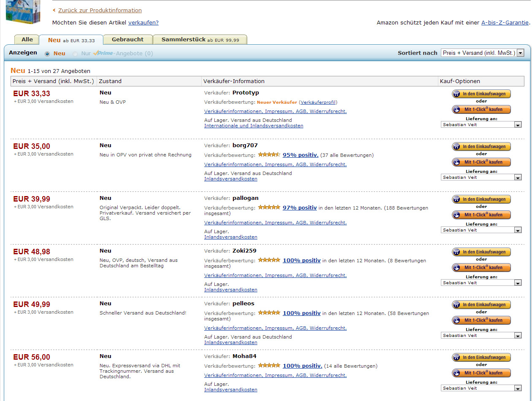Open the A-bis-Z-Garantie link

point(505,23)
